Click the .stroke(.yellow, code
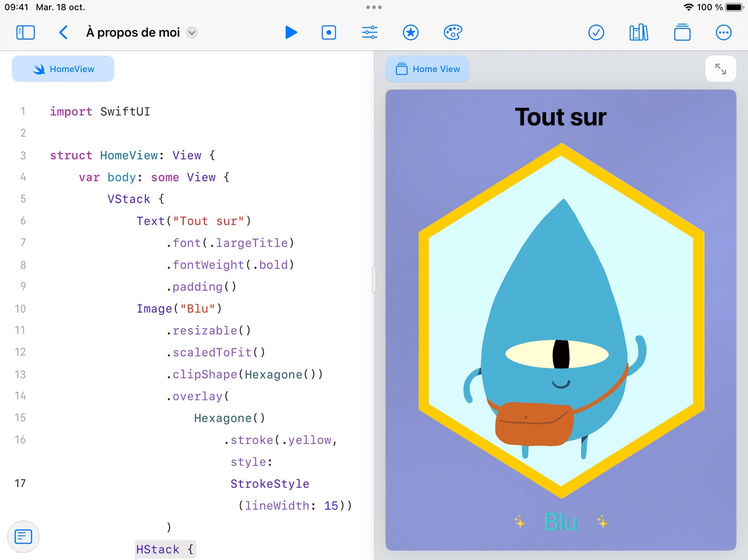 point(281,440)
